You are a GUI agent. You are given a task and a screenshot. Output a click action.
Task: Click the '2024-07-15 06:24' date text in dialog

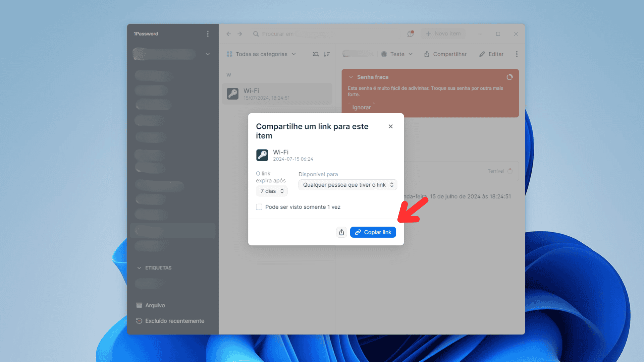tap(293, 159)
